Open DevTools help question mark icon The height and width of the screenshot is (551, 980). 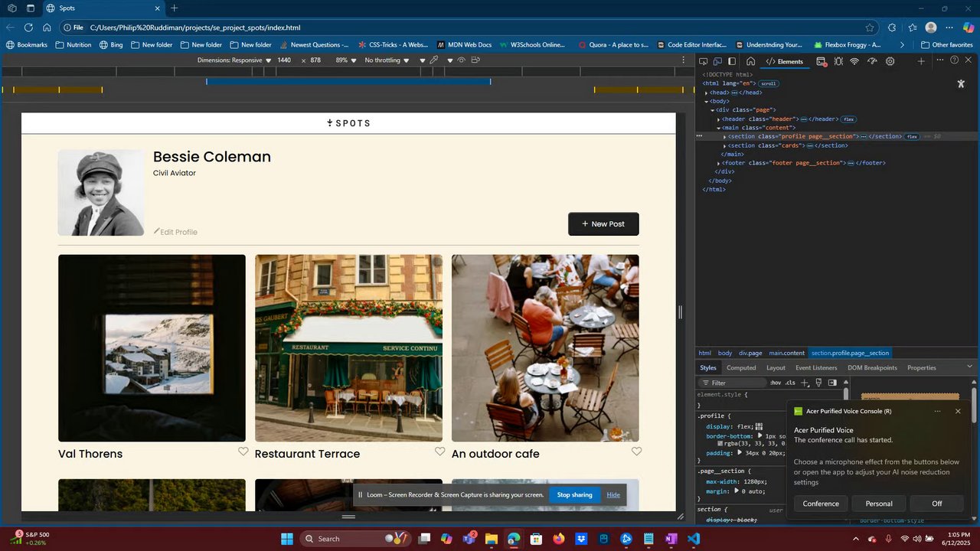pyautogui.click(x=954, y=60)
